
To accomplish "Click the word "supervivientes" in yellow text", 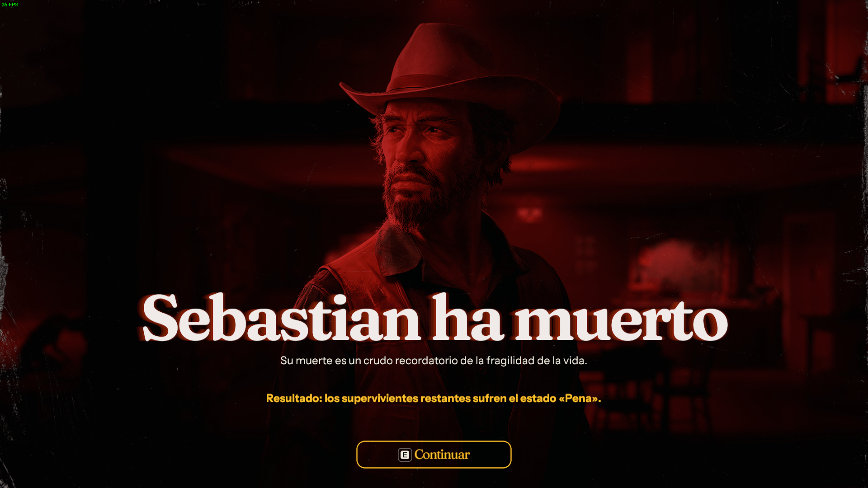I will (x=380, y=399).
